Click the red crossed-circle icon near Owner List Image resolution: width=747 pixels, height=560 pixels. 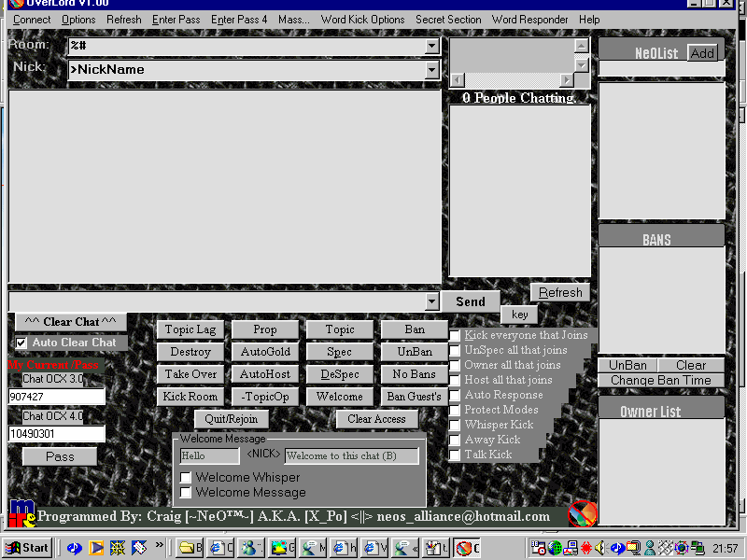tap(582, 514)
